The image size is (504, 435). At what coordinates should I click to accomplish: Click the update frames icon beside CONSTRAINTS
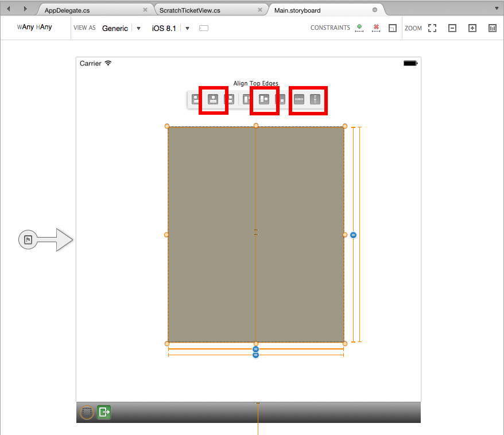coord(393,28)
